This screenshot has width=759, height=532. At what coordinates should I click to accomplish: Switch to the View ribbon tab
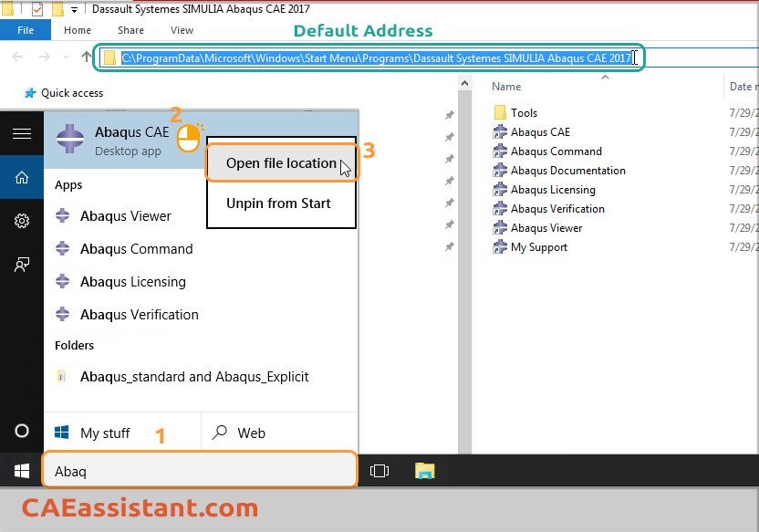coord(182,30)
